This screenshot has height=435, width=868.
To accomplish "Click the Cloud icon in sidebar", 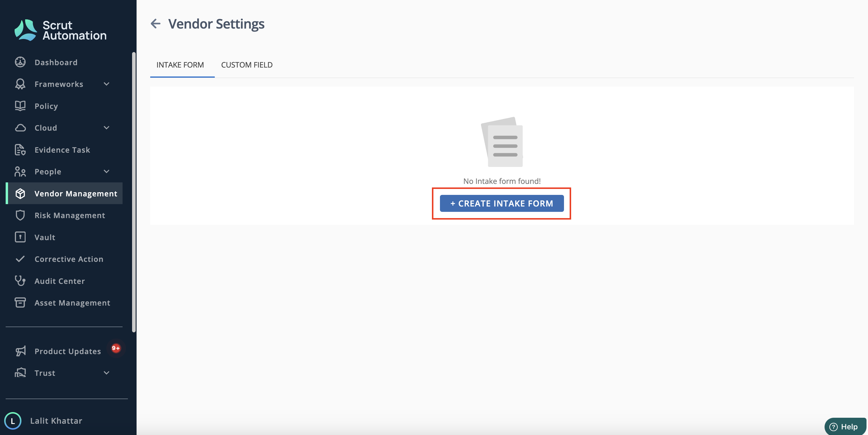I will 20,128.
